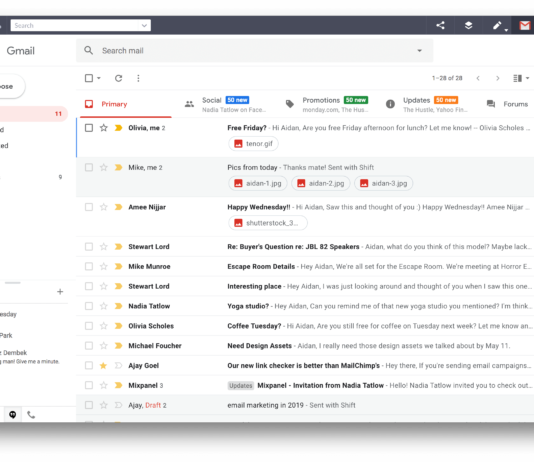Toggle importance marker on Mixpanel email
The height and width of the screenshot is (462, 534).
[x=118, y=385]
